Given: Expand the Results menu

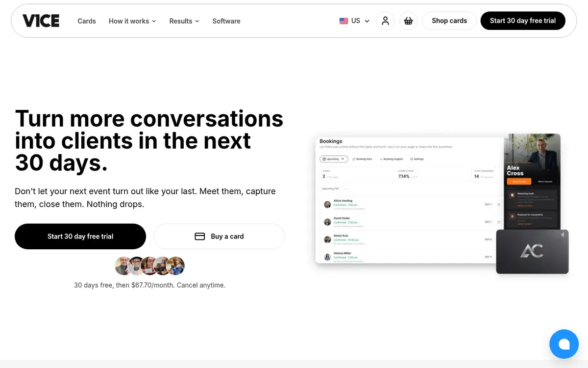Looking at the screenshot, I should [x=184, y=21].
